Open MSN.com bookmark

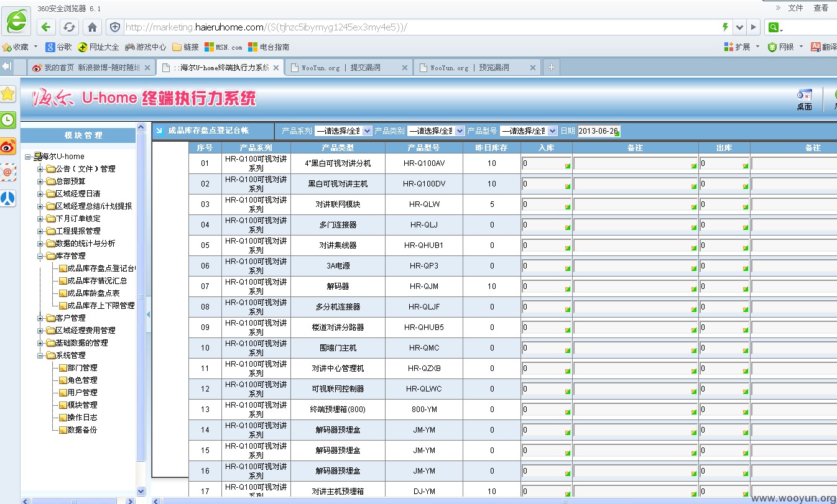coord(224,47)
